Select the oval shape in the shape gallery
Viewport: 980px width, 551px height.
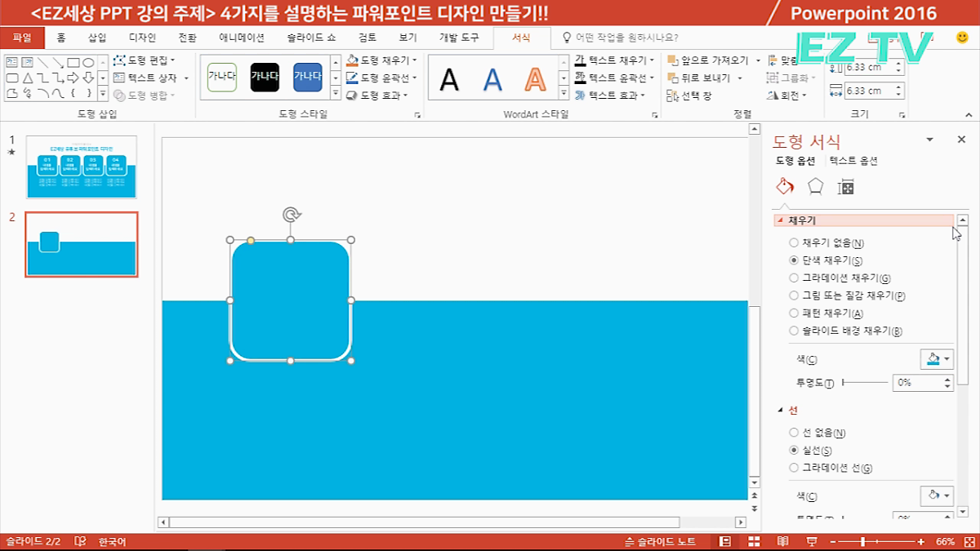88,62
